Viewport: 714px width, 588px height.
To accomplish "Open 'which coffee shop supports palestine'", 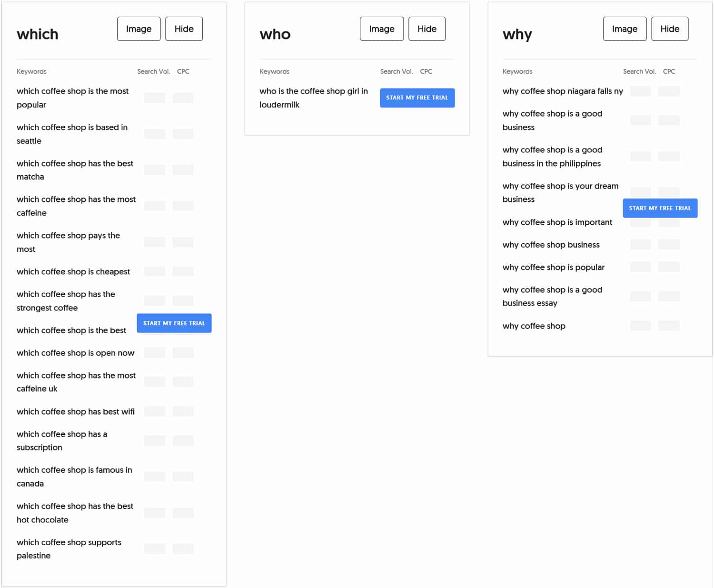I will tap(69, 548).
